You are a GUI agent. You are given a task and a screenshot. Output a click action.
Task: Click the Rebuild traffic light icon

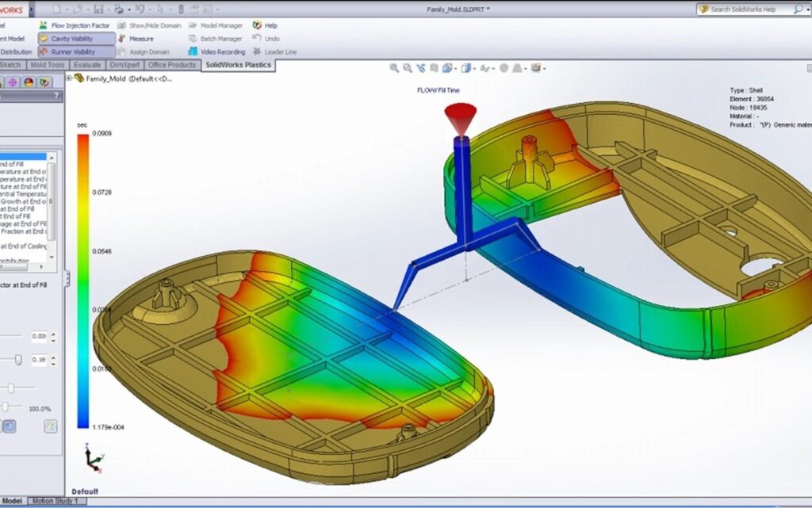point(181,9)
